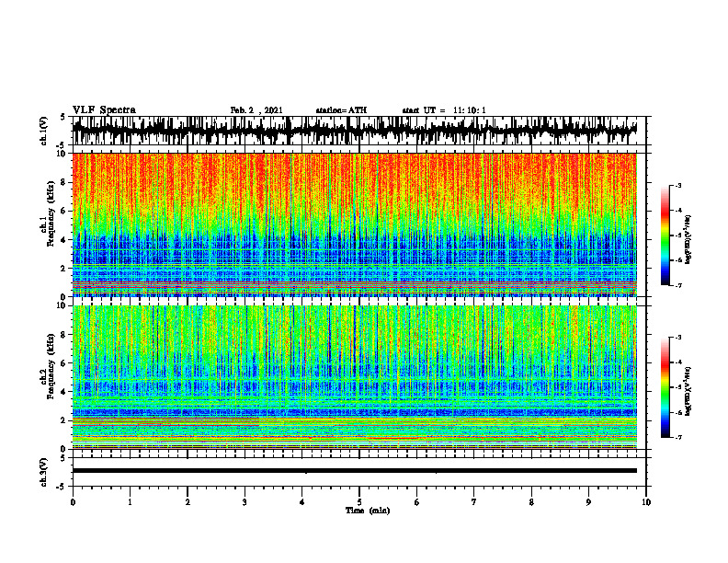Click time axis tick label "9"
Screen dimensions: 728x563
coord(588,502)
